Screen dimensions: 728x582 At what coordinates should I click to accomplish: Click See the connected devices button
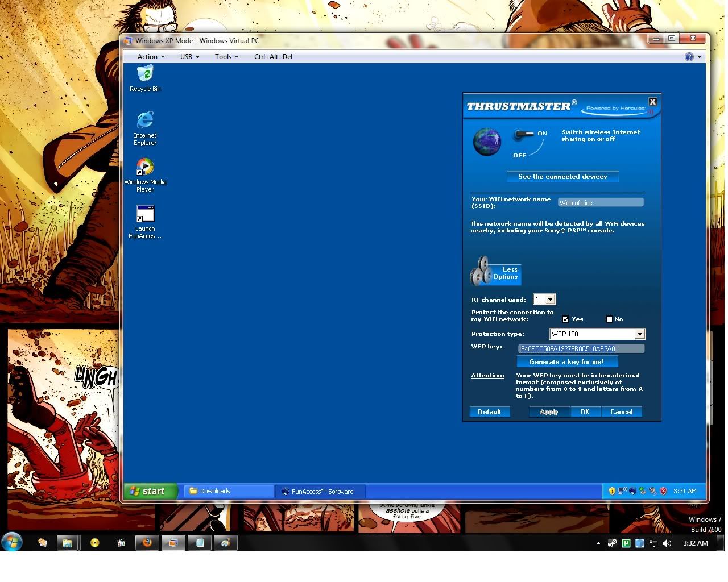coord(562,177)
